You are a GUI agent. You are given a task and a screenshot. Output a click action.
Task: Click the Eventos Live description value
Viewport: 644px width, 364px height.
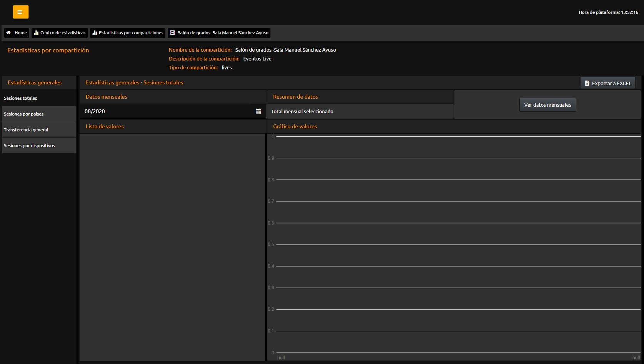pyautogui.click(x=257, y=59)
